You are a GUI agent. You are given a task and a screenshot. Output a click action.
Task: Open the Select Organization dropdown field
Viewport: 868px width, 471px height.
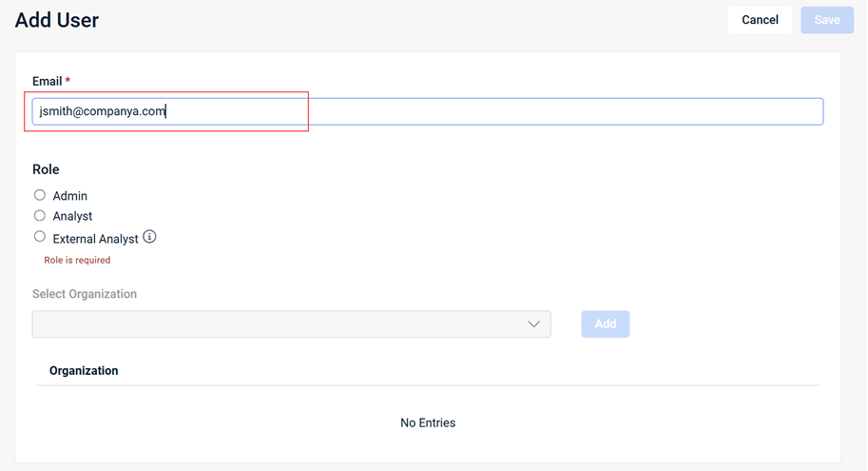276,324
